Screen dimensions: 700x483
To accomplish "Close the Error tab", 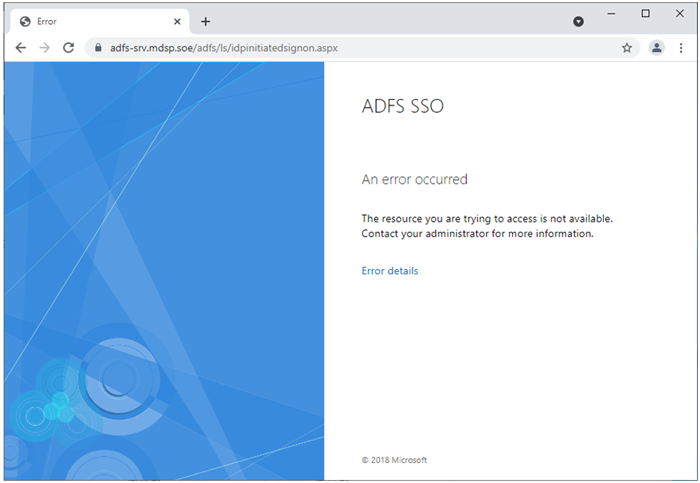I will pos(177,21).
